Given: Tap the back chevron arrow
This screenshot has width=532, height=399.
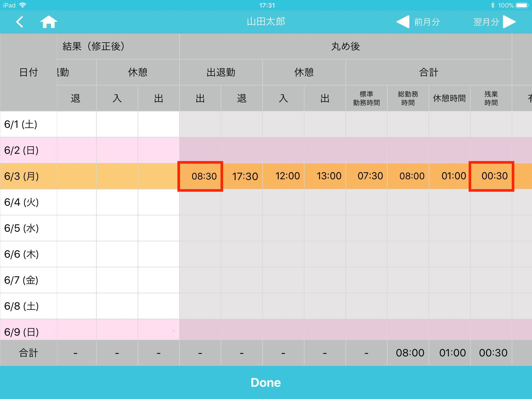Looking at the screenshot, I should coord(20,22).
